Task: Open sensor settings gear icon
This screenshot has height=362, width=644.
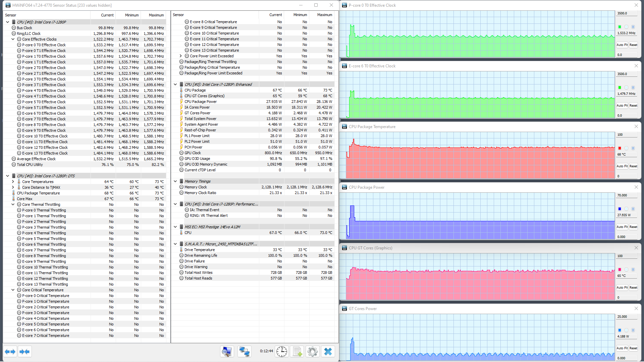Action: tap(313, 352)
